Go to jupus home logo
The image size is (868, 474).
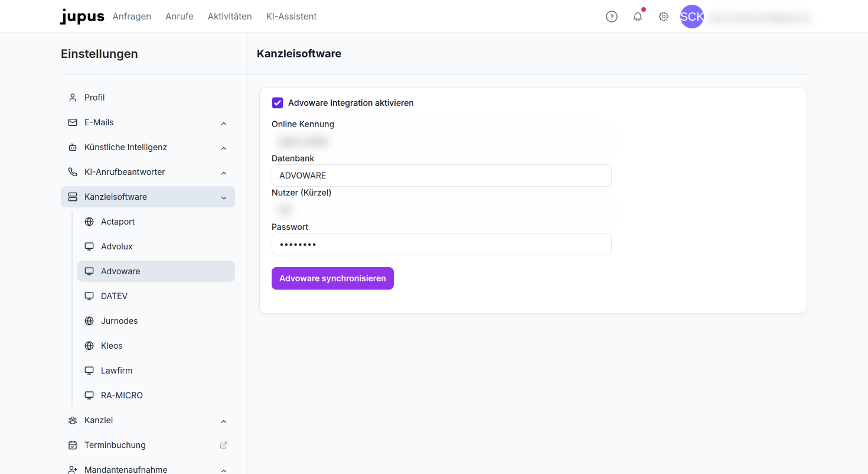pyautogui.click(x=82, y=17)
